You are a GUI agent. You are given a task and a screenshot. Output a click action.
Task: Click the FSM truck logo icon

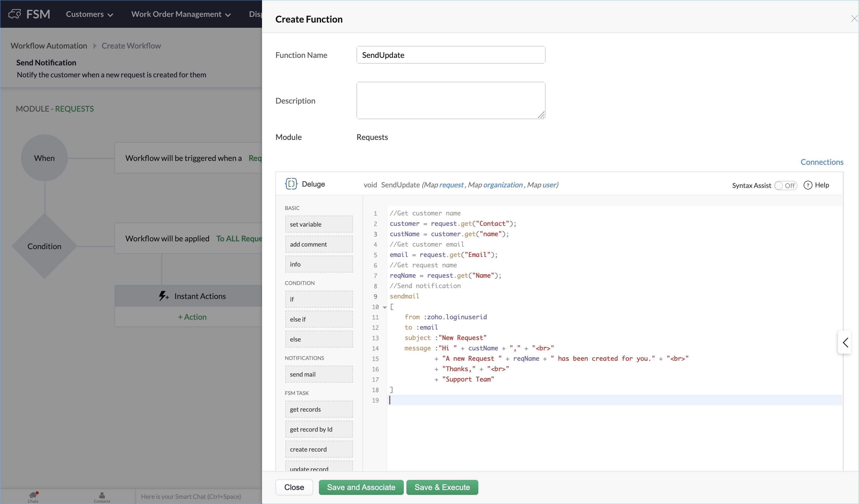[x=15, y=14]
